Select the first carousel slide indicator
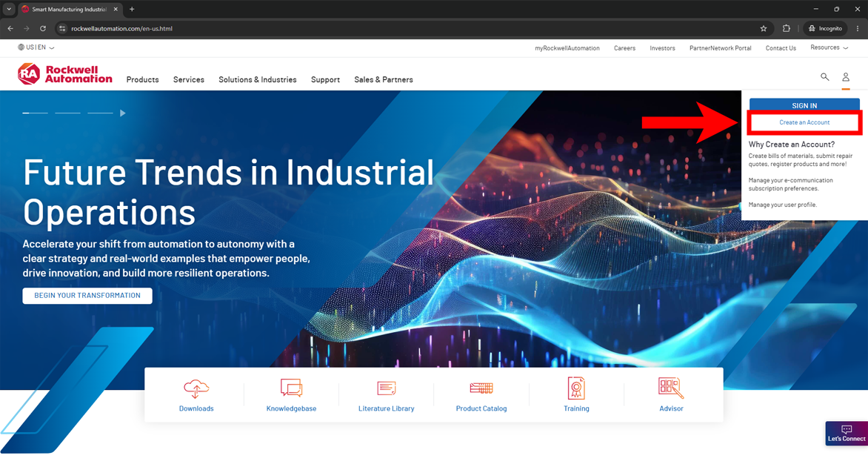 coord(35,113)
